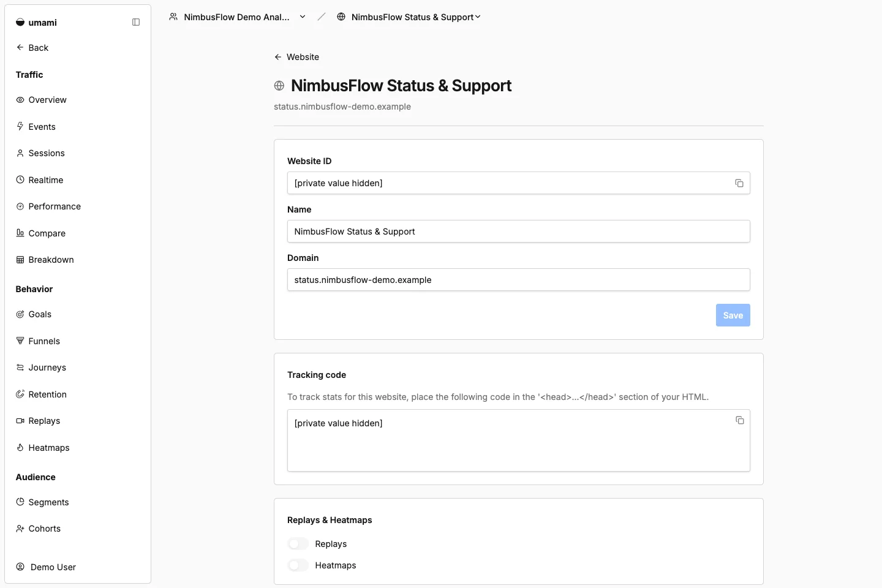Screen dimensions: 882x588
Task: Click the Journeys path icon
Action: 20,367
